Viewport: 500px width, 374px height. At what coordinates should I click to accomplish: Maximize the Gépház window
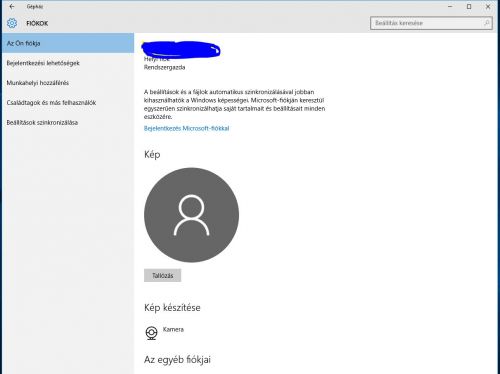point(469,6)
